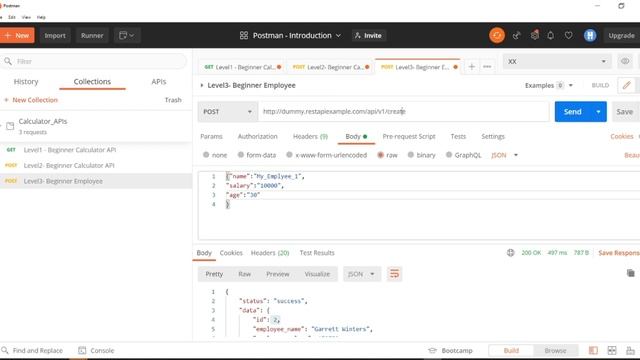This screenshot has height=360, width=640.
Task: Open the settings gear icon in header
Action: (534, 36)
